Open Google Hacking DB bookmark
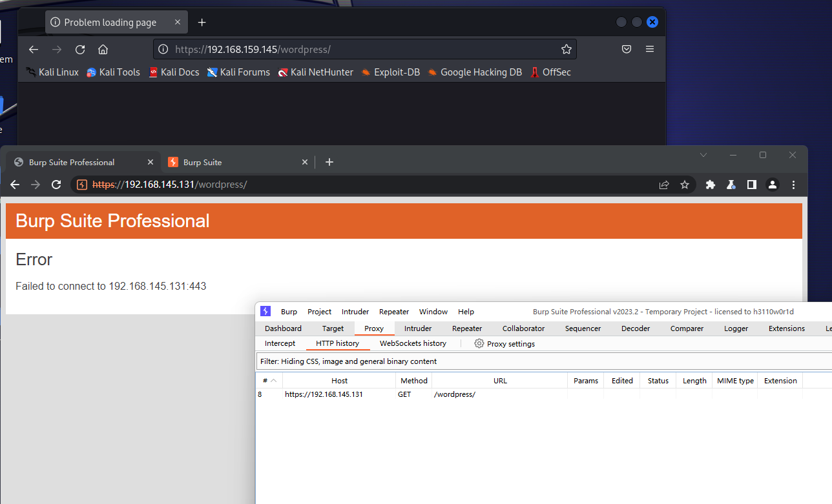 click(475, 72)
